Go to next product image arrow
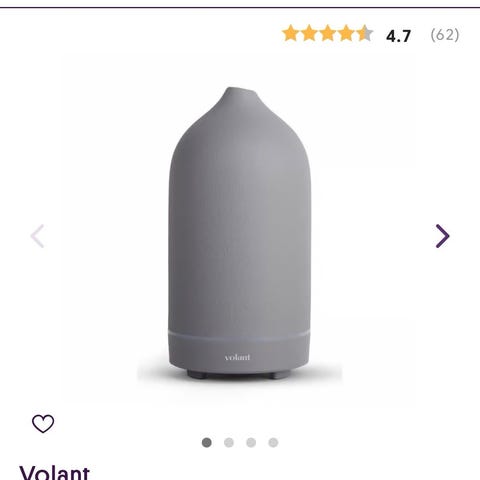Viewport: 480px width, 480px height. [x=443, y=236]
